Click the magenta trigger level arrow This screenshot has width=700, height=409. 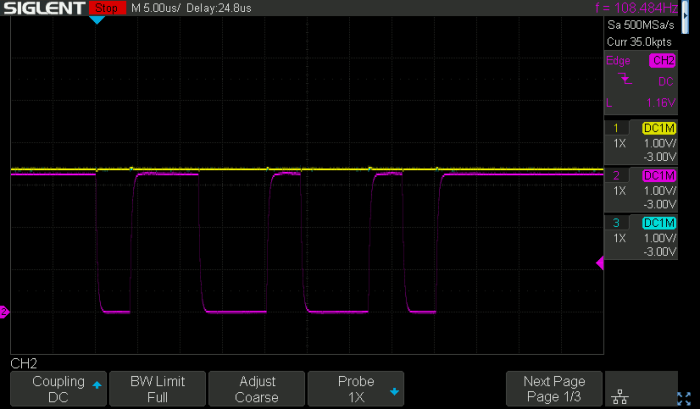coord(600,263)
